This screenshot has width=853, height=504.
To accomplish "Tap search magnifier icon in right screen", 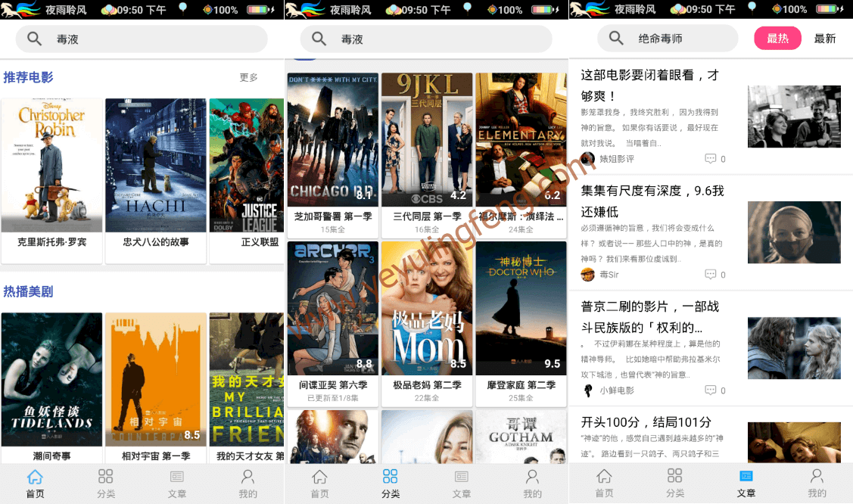I will pyautogui.click(x=616, y=38).
